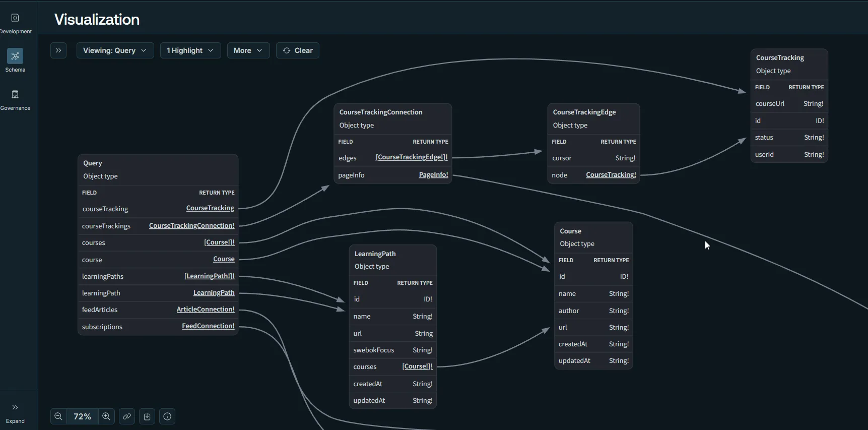
Task: Open the Governance sidebar section
Action: coord(15,100)
